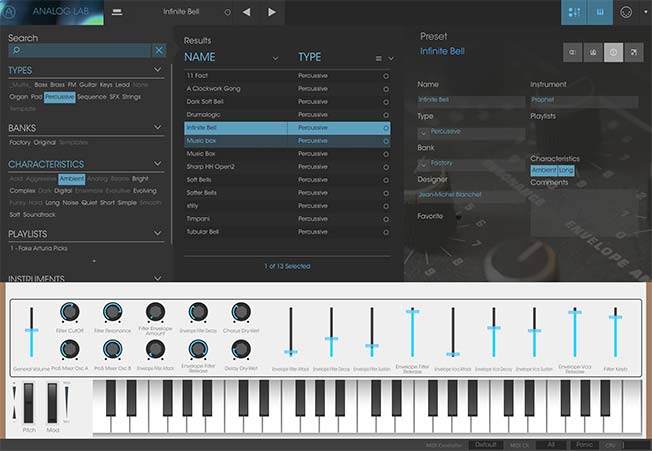Click the Mod wheel beside the keyboard
This screenshot has width=652, height=451.
click(52, 403)
